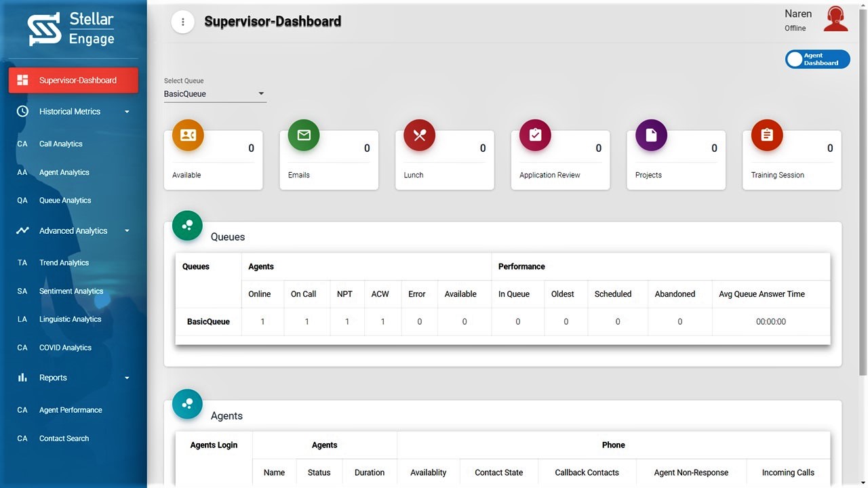Open the Contact Search link
Viewport: 868px width, 488px height.
coord(64,439)
